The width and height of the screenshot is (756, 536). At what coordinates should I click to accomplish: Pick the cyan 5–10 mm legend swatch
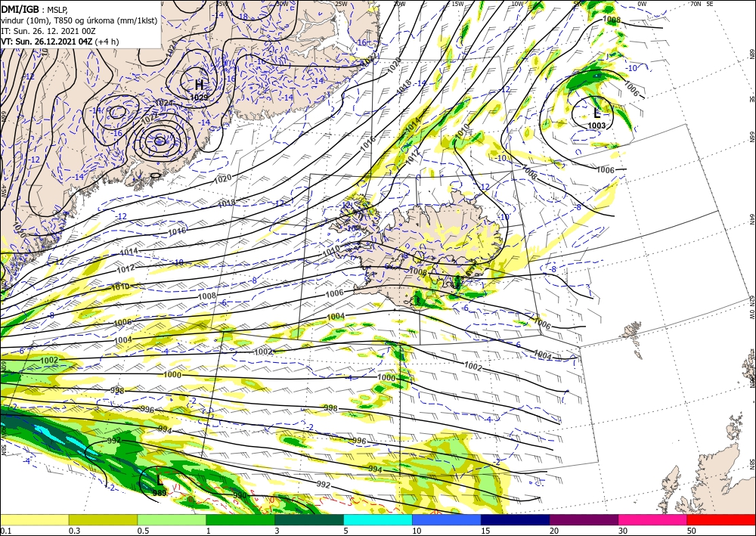[378, 519]
